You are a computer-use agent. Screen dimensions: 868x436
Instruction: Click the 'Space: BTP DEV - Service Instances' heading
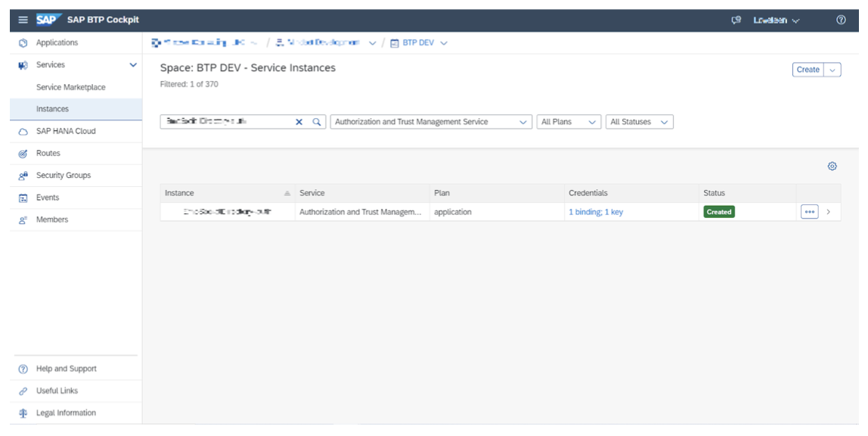pos(248,67)
